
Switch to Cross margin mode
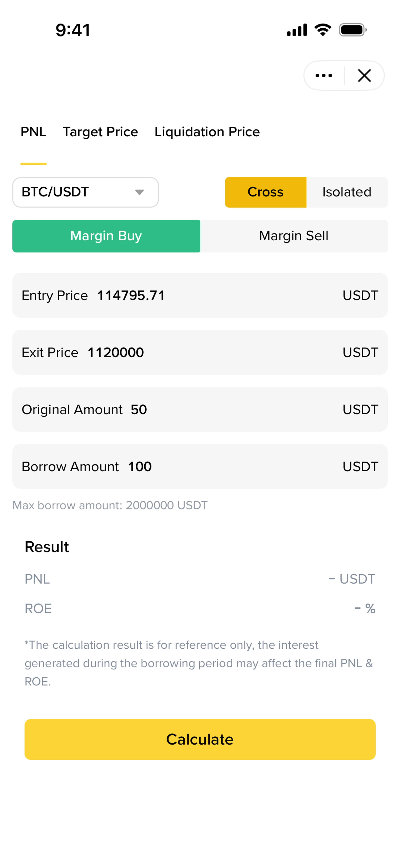(266, 192)
